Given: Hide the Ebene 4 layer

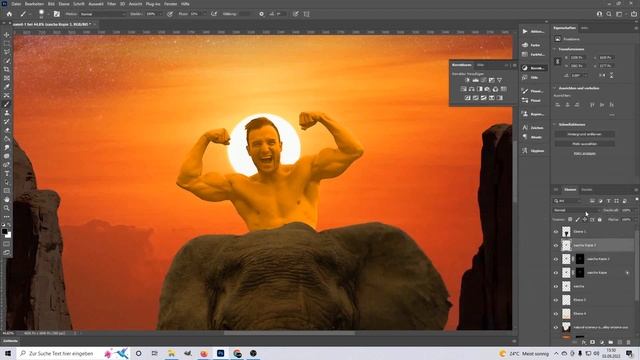Looking at the screenshot, I should tap(556, 313).
